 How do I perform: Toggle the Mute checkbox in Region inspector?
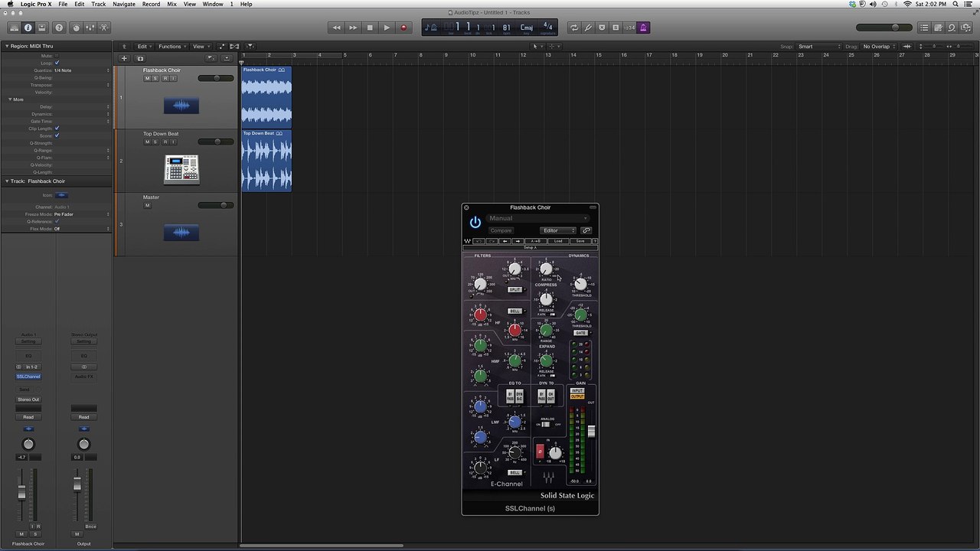57,56
